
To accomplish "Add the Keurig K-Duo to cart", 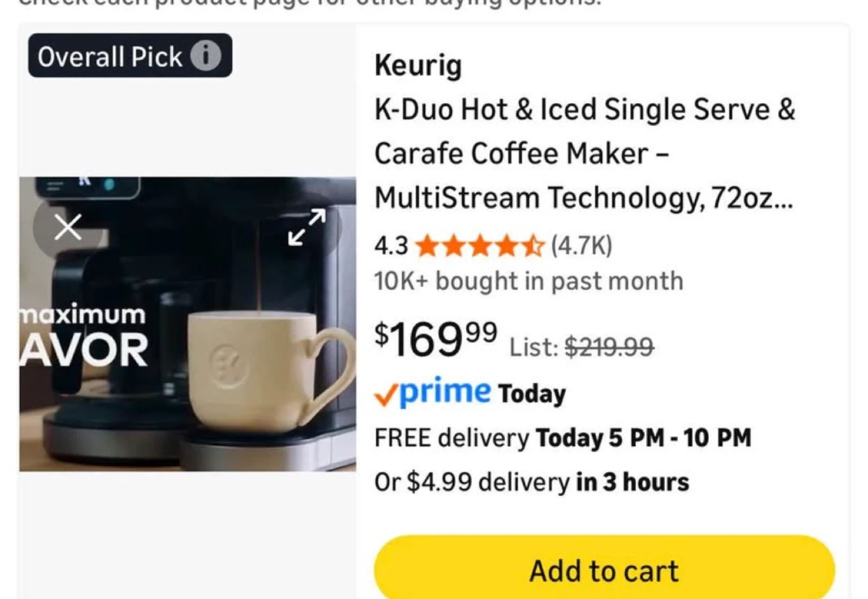I will [604, 570].
